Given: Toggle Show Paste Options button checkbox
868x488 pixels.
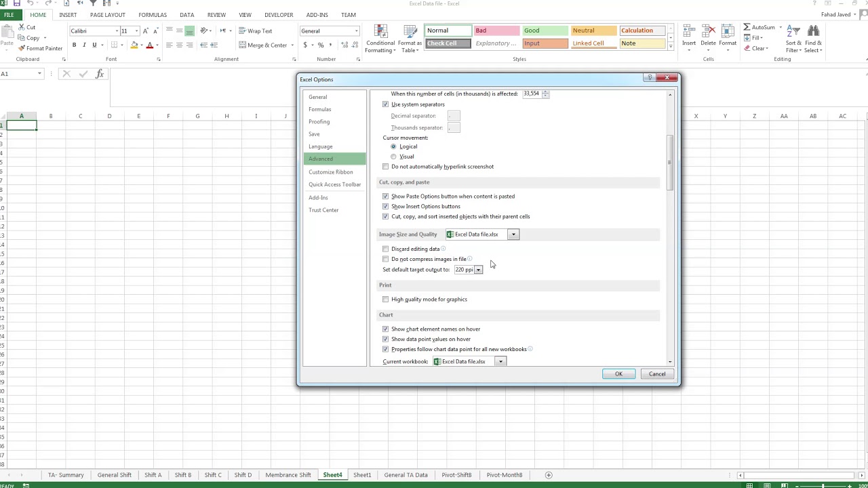Looking at the screenshot, I should point(386,197).
